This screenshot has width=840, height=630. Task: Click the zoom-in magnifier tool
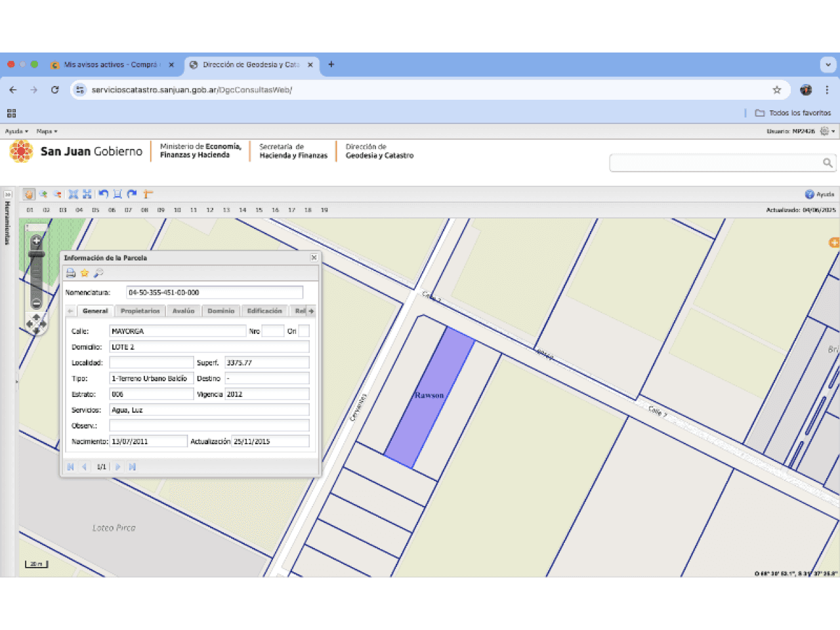point(43,194)
